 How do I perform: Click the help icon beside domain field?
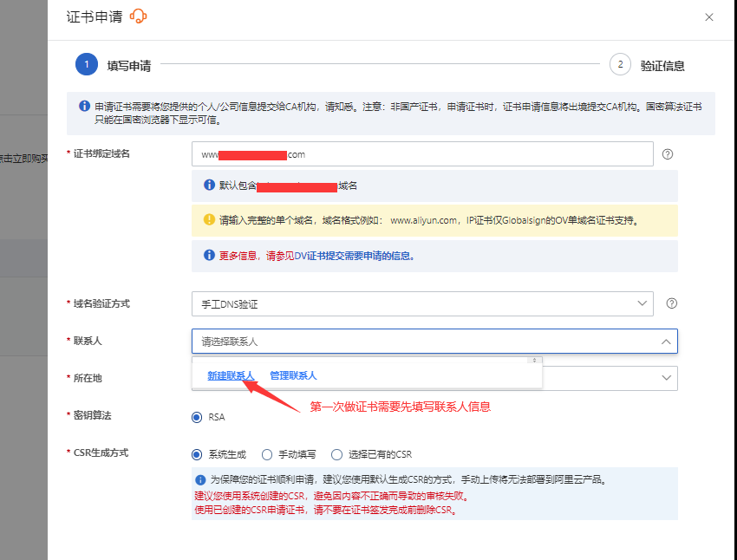pyautogui.click(x=668, y=154)
